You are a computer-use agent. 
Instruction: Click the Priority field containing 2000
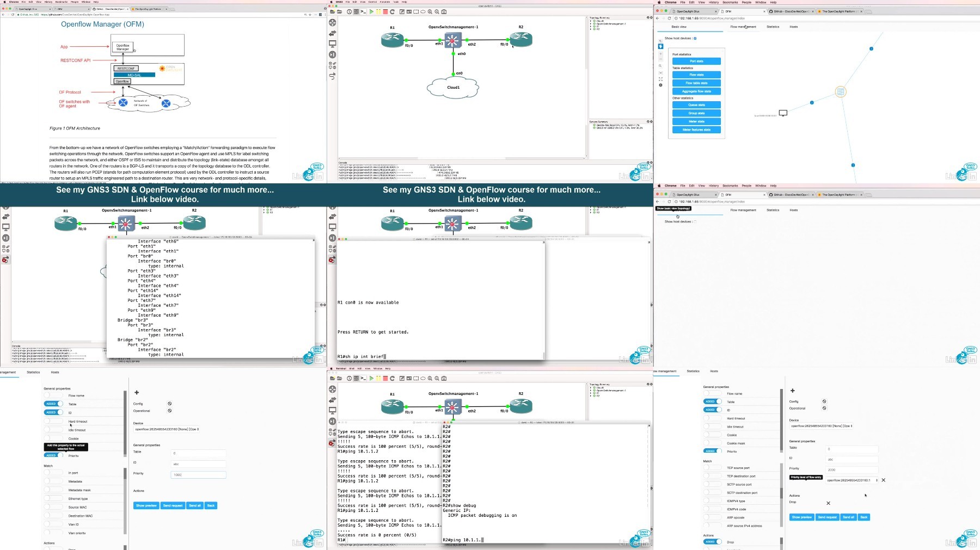pyautogui.click(x=852, y=469)
